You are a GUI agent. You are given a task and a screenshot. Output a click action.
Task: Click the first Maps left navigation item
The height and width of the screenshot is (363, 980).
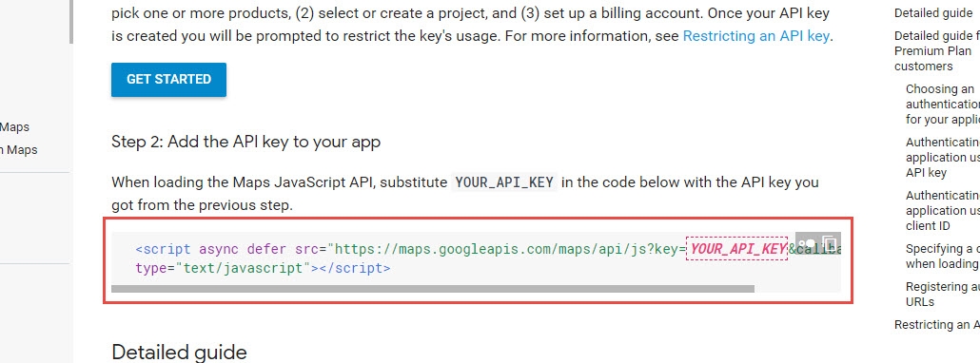point(14,127)
